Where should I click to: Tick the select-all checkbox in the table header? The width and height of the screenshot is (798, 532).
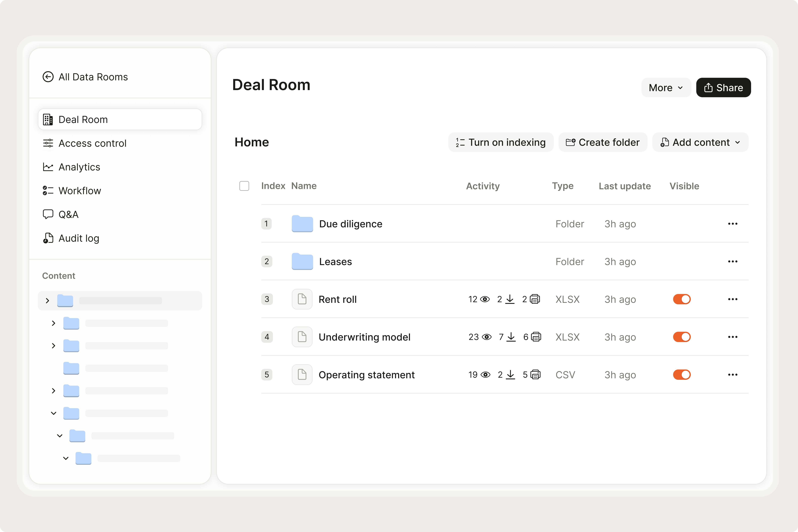point(244,186)
